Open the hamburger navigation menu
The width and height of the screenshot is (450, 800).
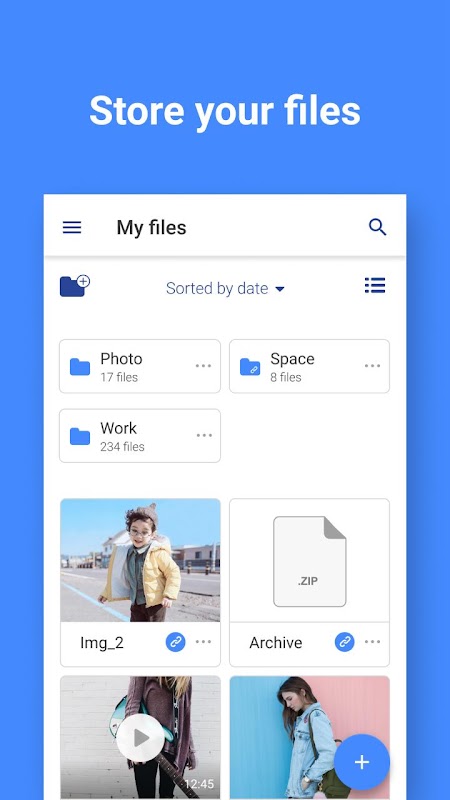pyautogui.click(x=72, y=227)
